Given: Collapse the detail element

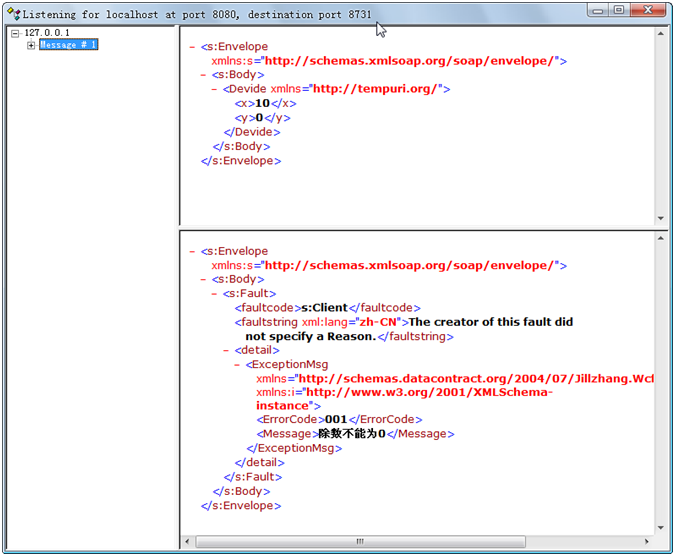Looking at the screenshot, I should tap(227, 351).
